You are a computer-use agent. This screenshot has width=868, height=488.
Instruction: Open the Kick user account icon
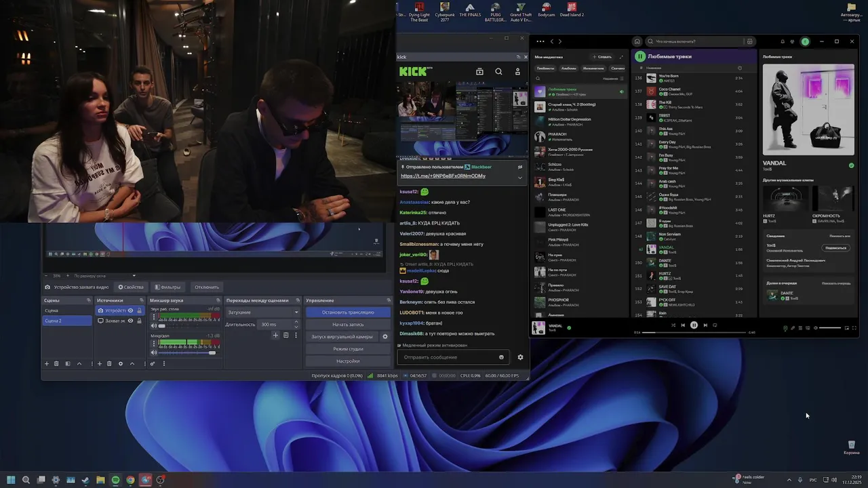pos(517,71)
